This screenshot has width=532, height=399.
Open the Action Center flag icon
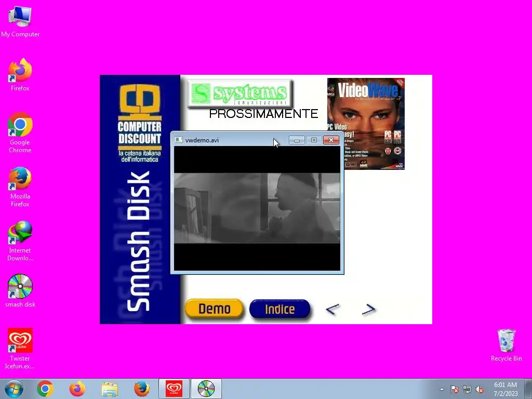[x=454, y=389]
